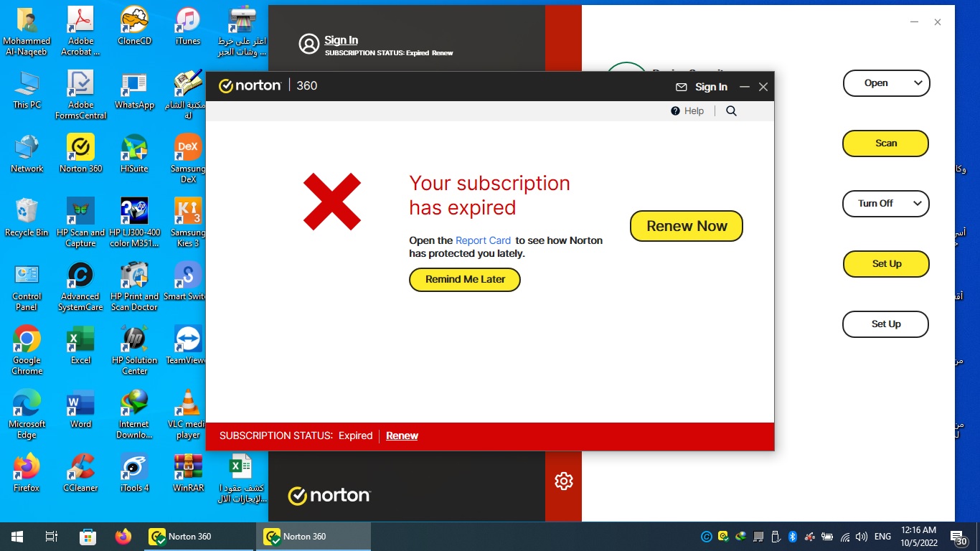Open the Report Card link
The image size is (980, 551).
coord(484,240)
